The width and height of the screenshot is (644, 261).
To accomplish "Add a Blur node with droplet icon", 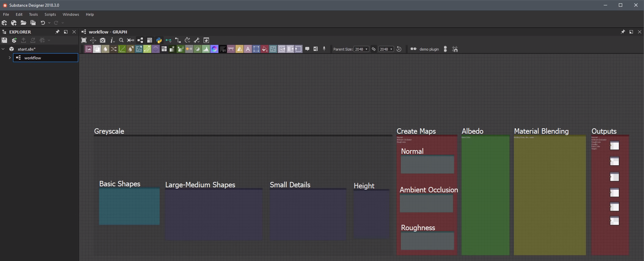I will click(x=105, y=49).
